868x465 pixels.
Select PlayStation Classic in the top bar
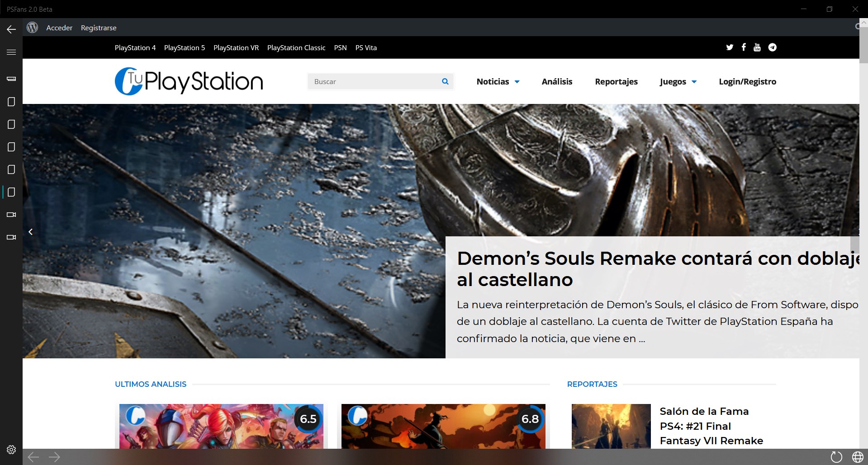pos(296,47)
